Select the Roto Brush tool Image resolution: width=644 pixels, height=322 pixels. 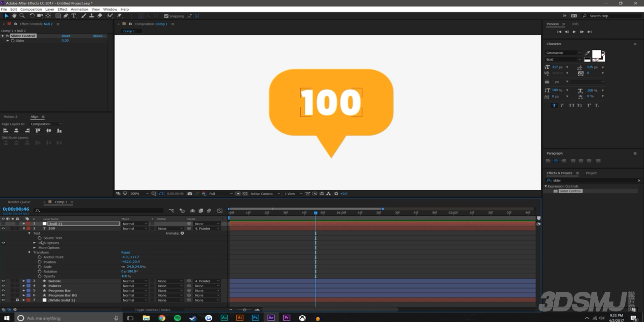[110, 16]
